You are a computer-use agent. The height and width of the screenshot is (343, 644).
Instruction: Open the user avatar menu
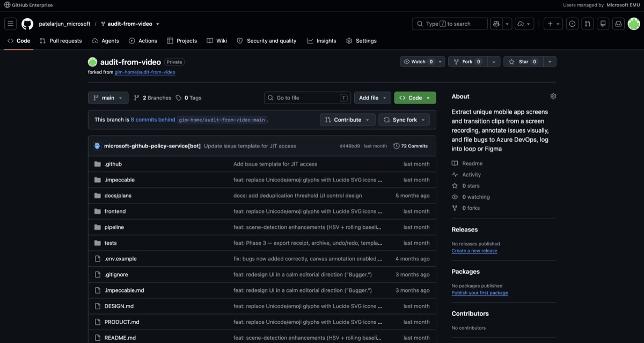tap(634, 24)
